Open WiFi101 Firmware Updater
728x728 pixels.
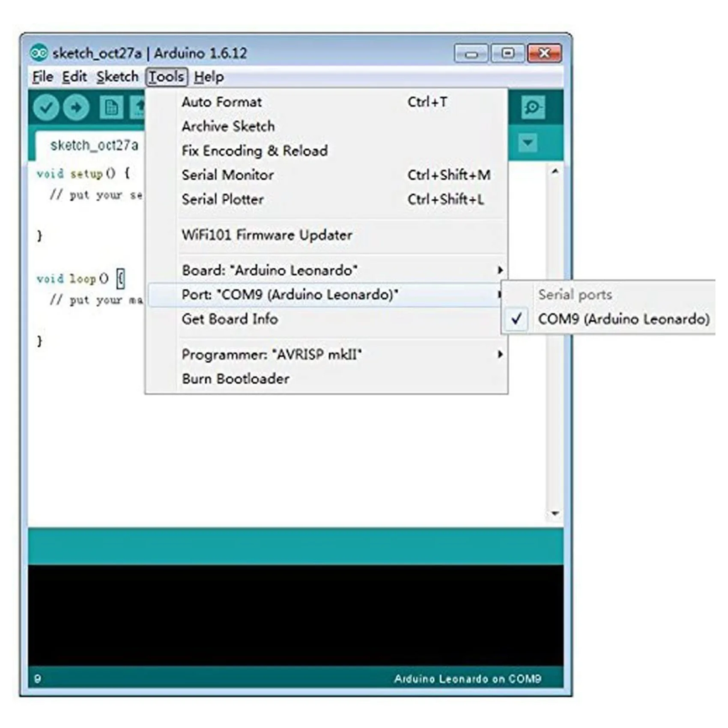[x=327, y=235]
